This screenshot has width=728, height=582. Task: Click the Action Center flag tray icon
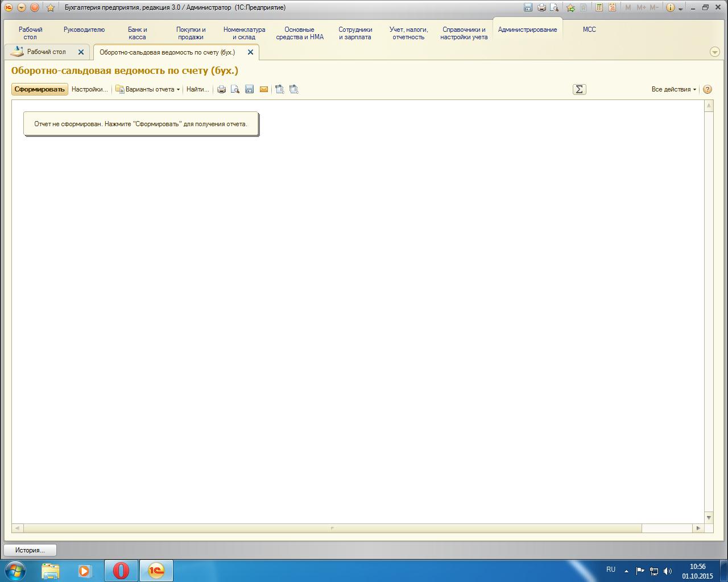click(x=640, y=571)
